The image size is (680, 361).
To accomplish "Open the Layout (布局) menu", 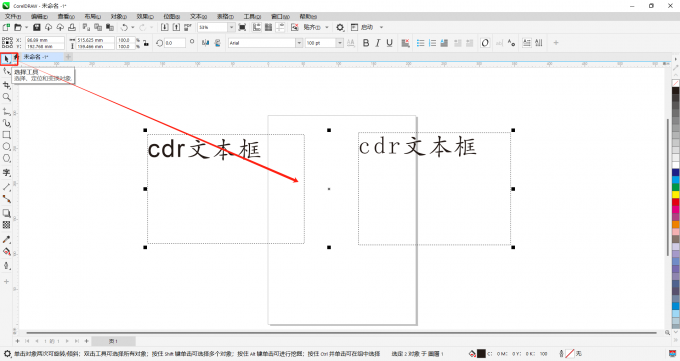I will coord(92,16).
